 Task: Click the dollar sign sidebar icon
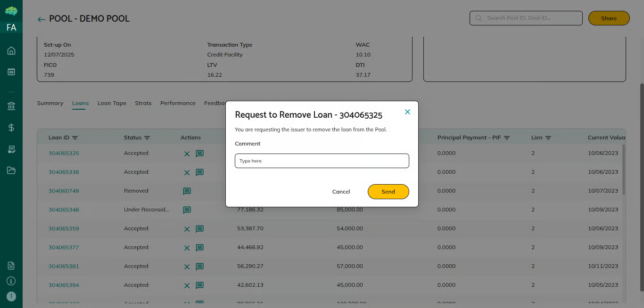click(x=11, y=128)
